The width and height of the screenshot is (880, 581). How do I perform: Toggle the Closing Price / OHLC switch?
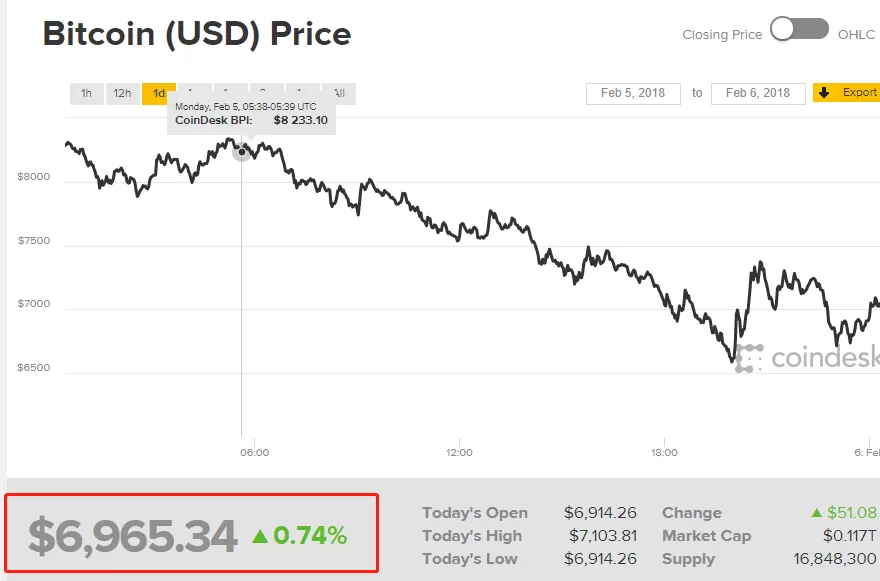pyautogui.click(x=799, y=29)
